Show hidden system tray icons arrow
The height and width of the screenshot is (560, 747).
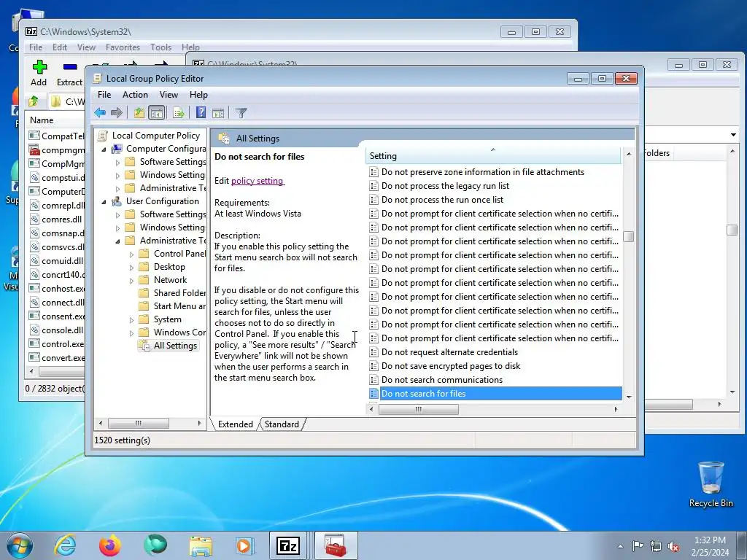pos(620,546)
